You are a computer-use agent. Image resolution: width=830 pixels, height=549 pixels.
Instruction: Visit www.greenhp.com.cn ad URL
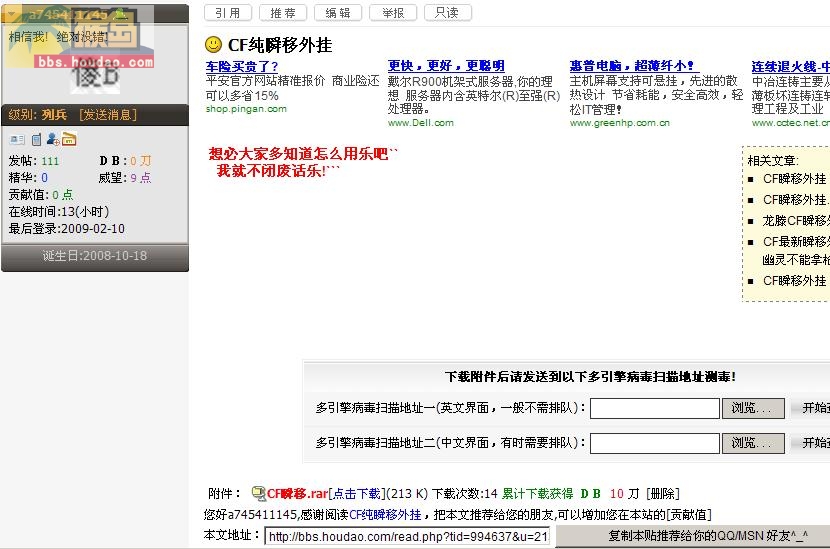click(x=620, y=123)
